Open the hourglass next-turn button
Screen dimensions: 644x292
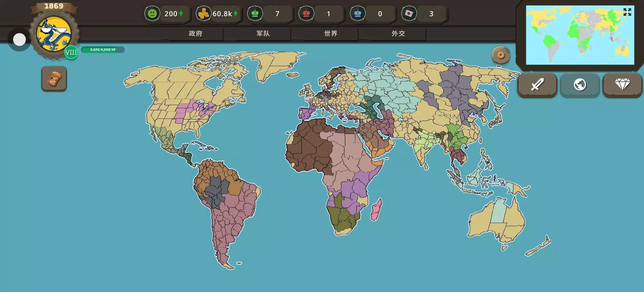(x=54, y=79)
